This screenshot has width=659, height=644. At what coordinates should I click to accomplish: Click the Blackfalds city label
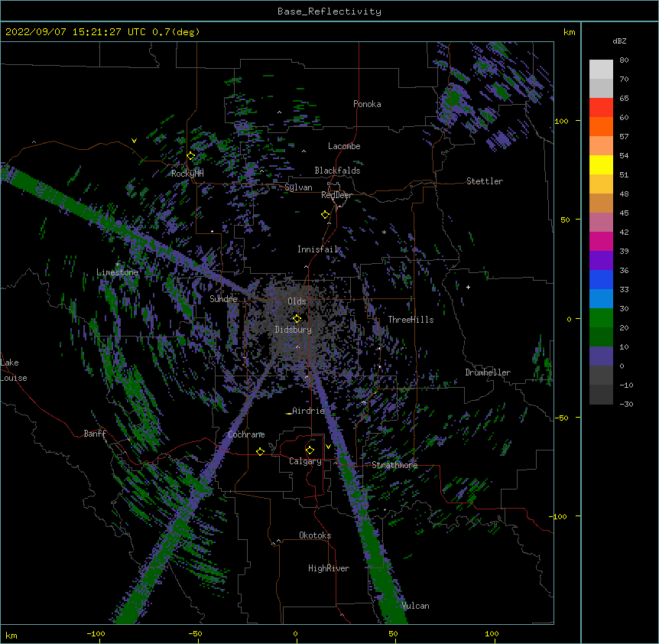coord(337,171)
